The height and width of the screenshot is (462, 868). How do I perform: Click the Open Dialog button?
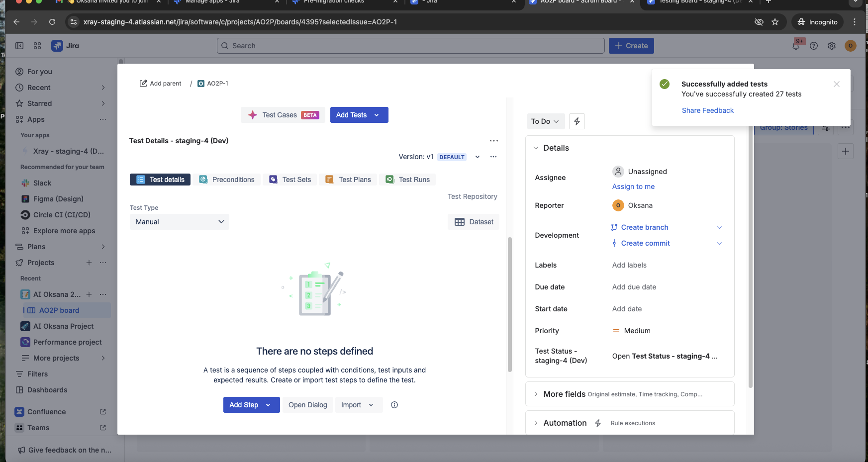click(x=307, y=405)
